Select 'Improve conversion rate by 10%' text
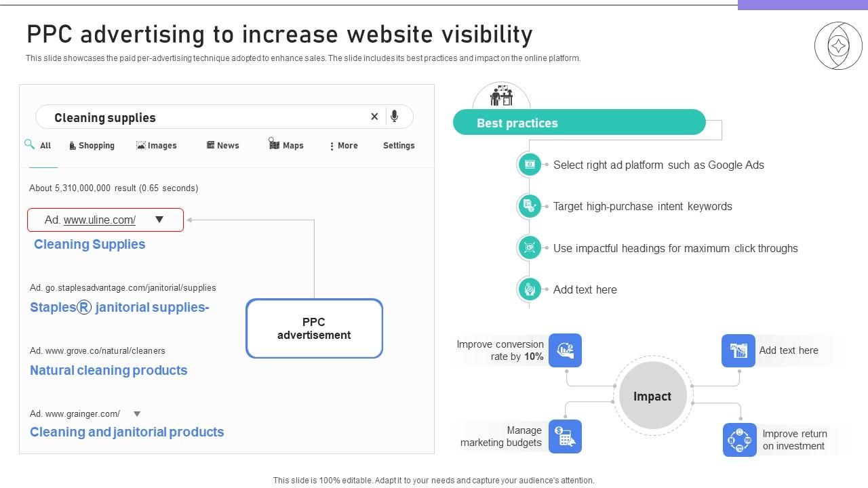Image resolution: width=868 pixels, height=488 pixels. (500, 350)
